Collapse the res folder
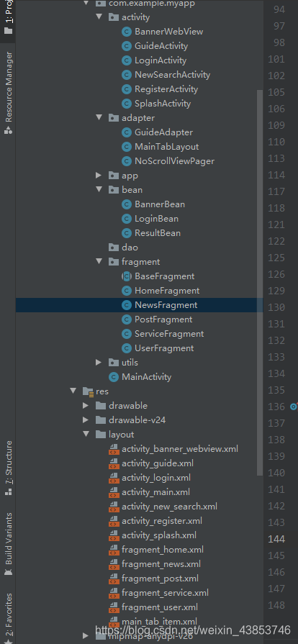 click(x=73, y=391)
